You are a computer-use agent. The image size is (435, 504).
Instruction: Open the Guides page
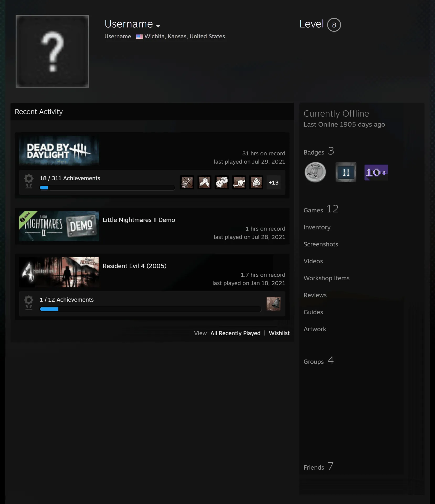(x=313, y=312)
